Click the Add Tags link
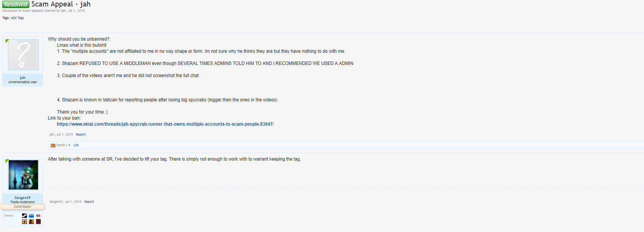 coord(17,18)
